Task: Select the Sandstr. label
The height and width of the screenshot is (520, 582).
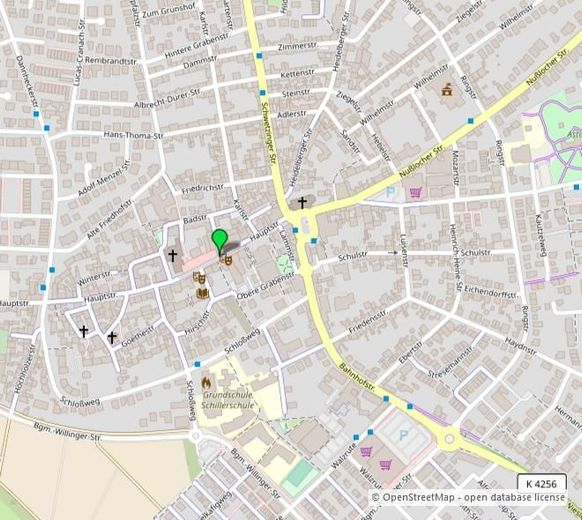Action: click(350, 142)
